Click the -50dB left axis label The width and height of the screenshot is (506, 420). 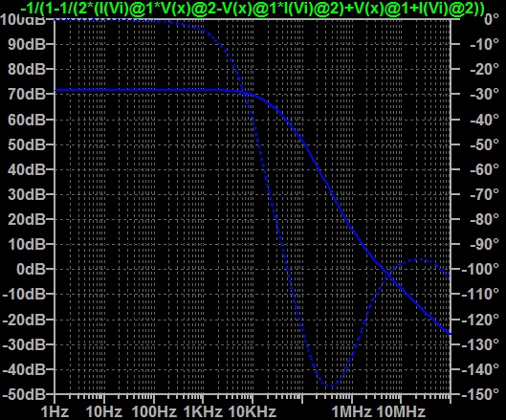pyautogui.click(x=24, y=394)
